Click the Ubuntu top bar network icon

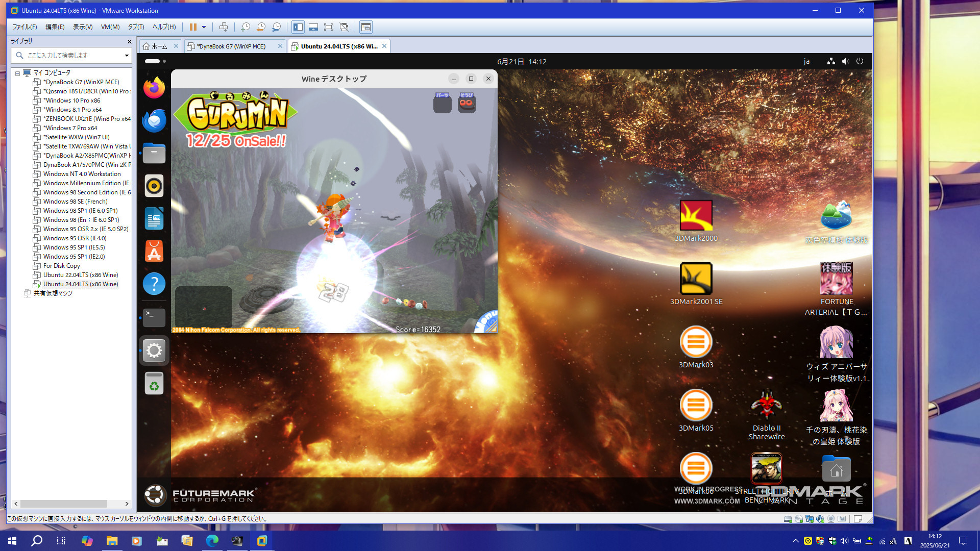click(x=831, y=61)
